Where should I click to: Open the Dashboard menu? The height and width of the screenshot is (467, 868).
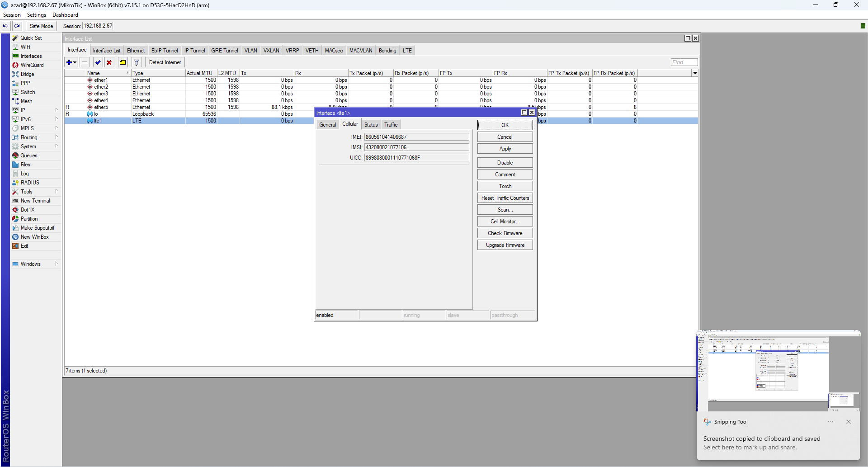click(x=65, y=15)
